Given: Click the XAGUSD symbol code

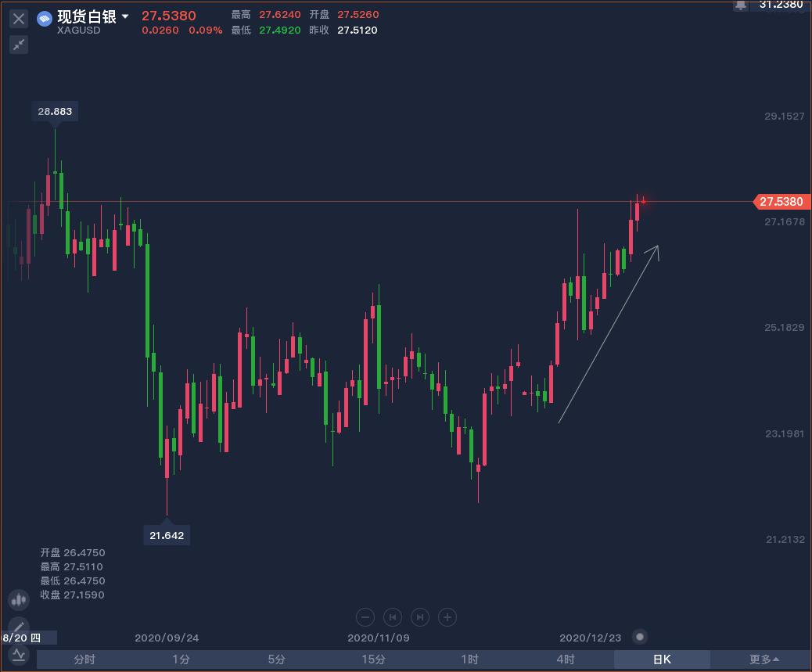Looking at the screenshot, I should pos(79,30).
